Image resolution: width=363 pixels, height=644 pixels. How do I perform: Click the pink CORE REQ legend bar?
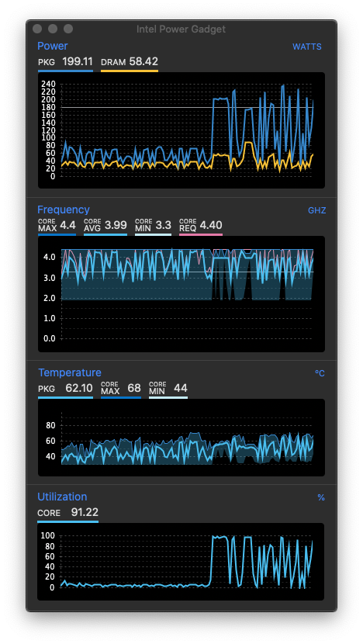pos(201,234)
